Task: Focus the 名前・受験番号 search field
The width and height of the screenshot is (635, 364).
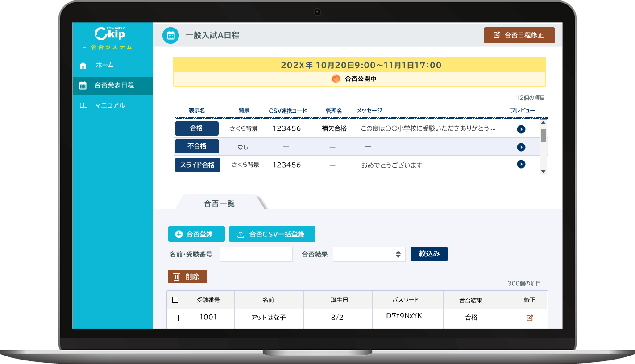Action: [x=256, y=254]
